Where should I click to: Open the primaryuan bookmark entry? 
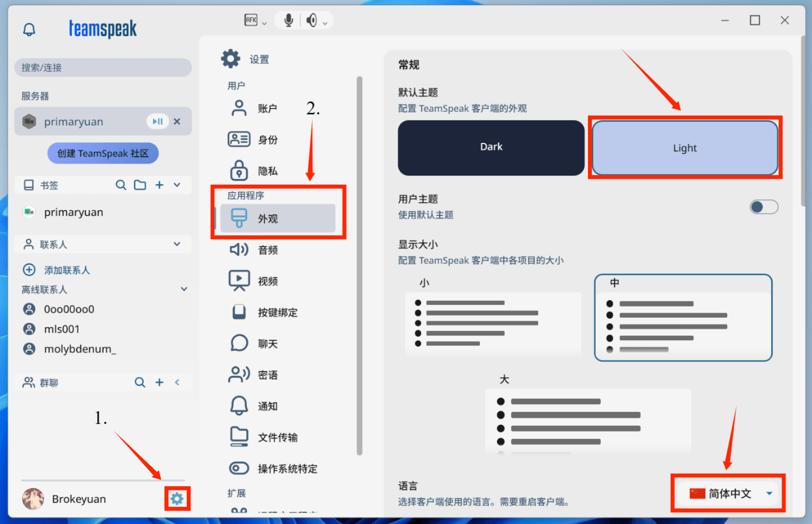pos(103,212)
